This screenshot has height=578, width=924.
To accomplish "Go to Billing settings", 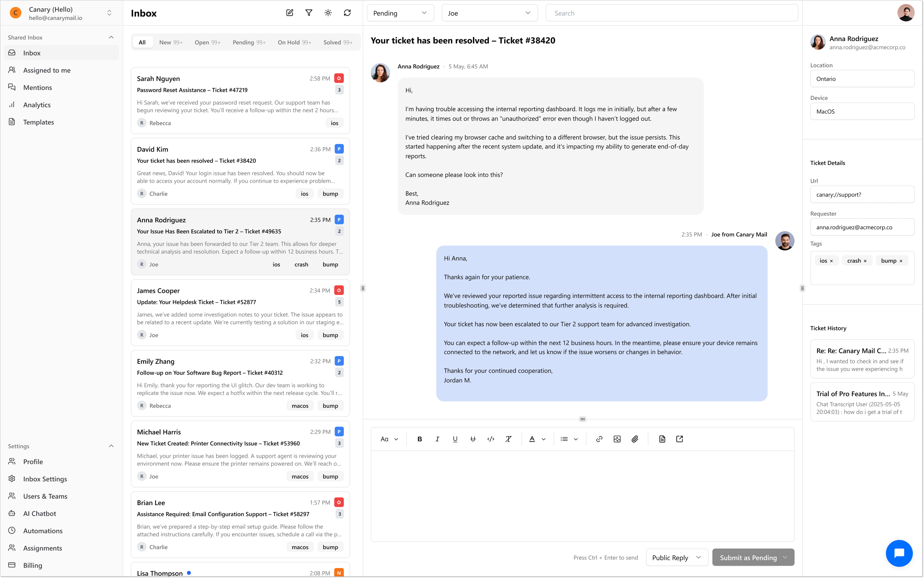I will pos(61,565).
